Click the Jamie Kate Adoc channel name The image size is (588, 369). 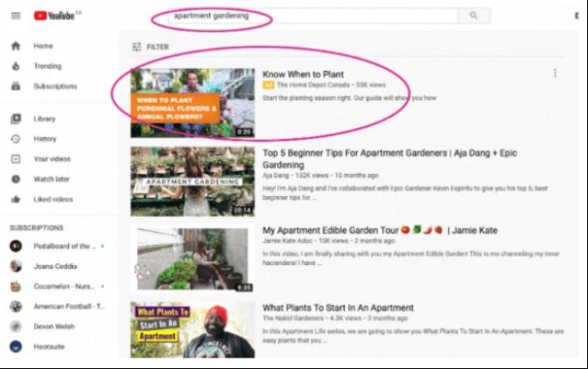tap(288, 240)
